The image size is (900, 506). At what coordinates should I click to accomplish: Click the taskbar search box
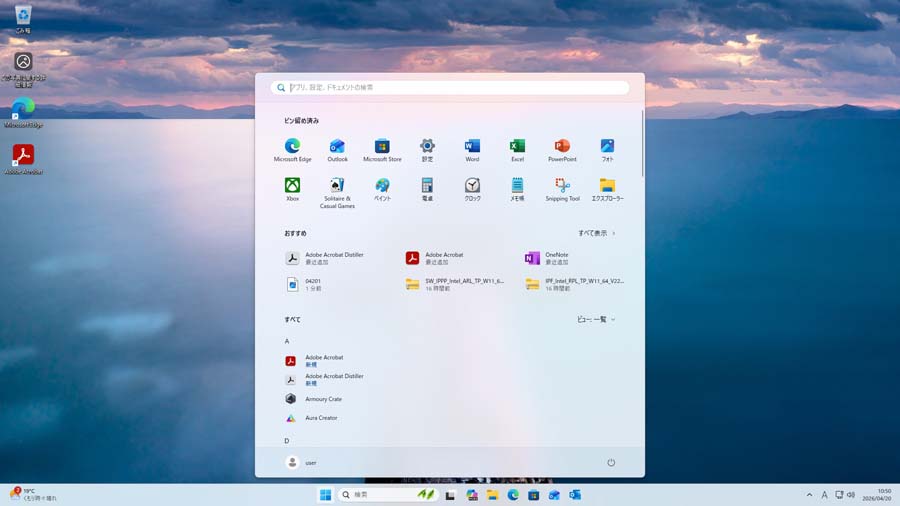tap(388, 495)
